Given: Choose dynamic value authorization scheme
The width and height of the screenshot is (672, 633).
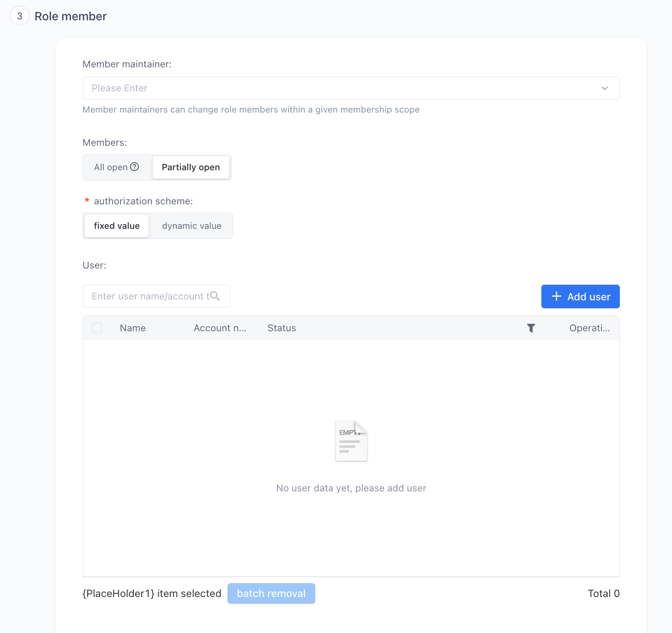Looking at the screenshot, I should point(192,226).
